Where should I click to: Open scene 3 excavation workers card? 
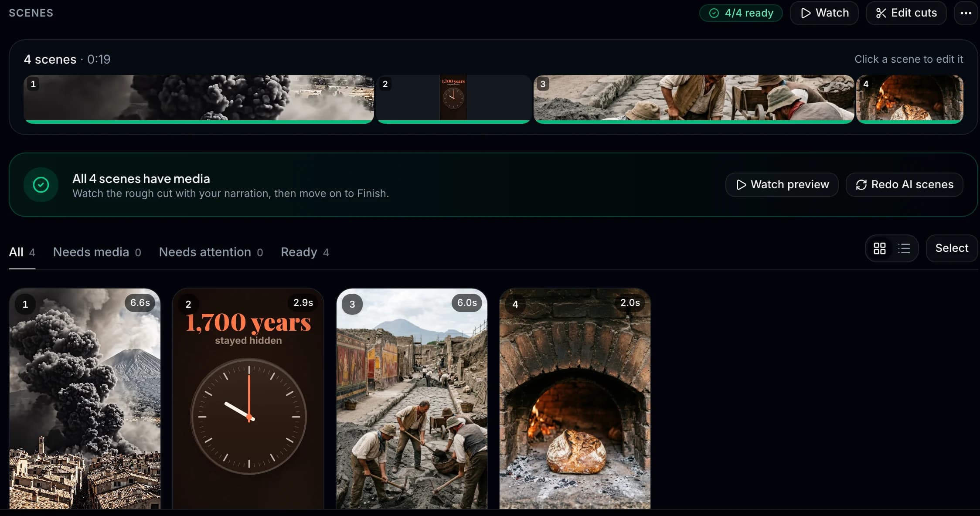(412, 398)
